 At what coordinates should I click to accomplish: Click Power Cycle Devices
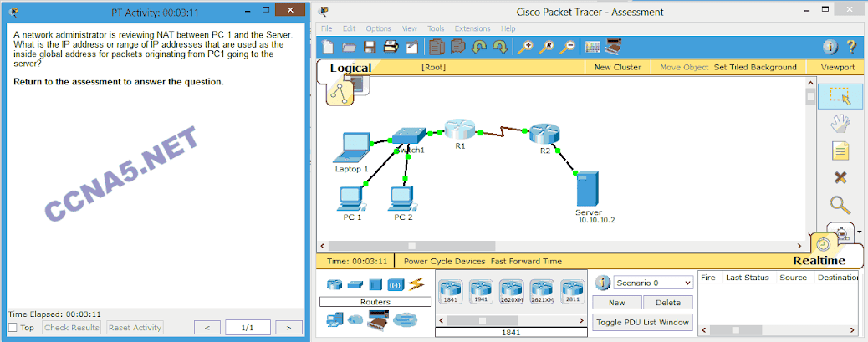[x=445, y=261]
